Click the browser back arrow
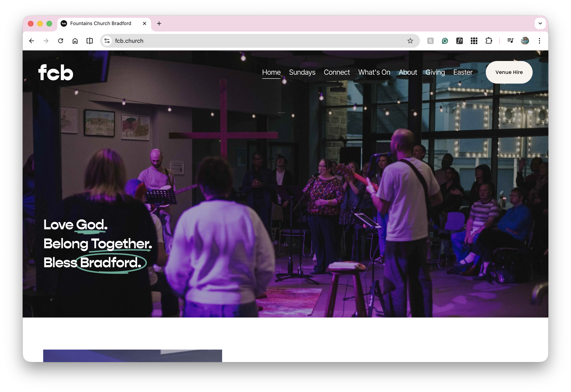The image size is (571, 392). pos(32,41)
